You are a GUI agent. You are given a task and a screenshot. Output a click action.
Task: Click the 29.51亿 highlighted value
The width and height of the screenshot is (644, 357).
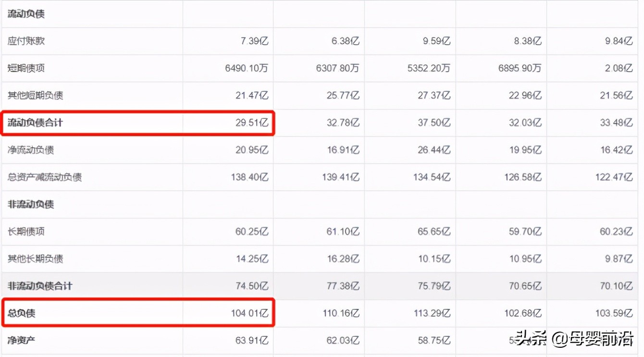coord(252,123)
